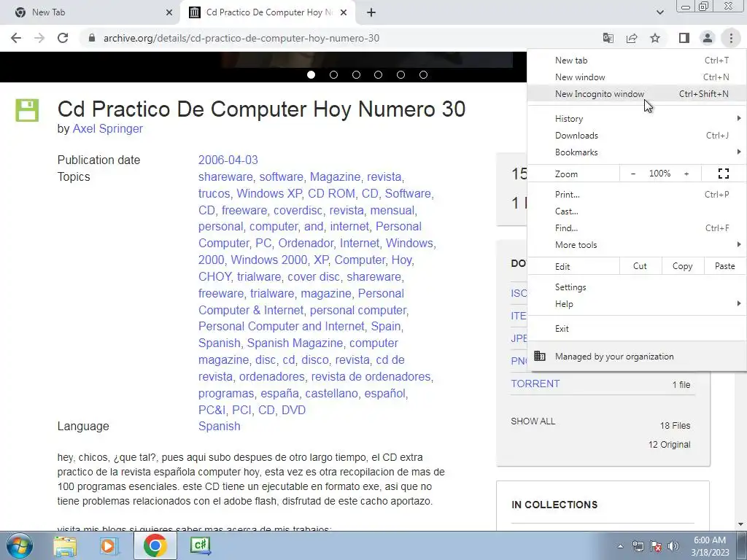Open the Action Center flag icon
The image size is (747, 560).
tap(656, 546)
